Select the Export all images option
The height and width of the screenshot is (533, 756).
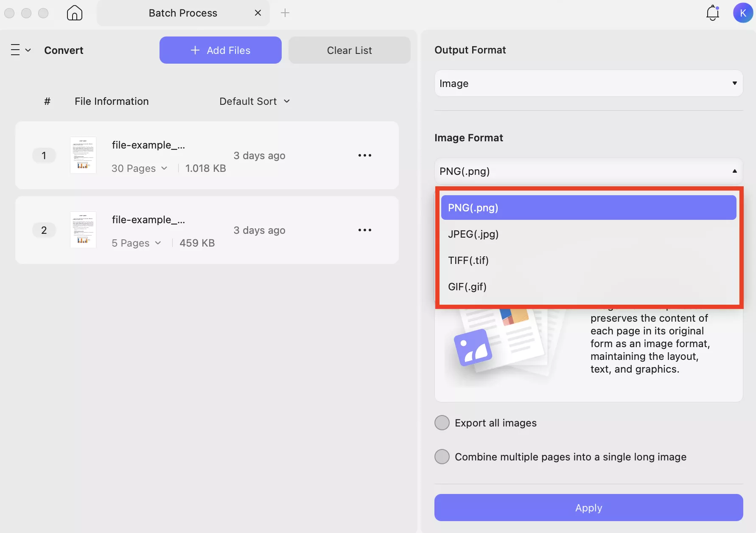[442, 423]
